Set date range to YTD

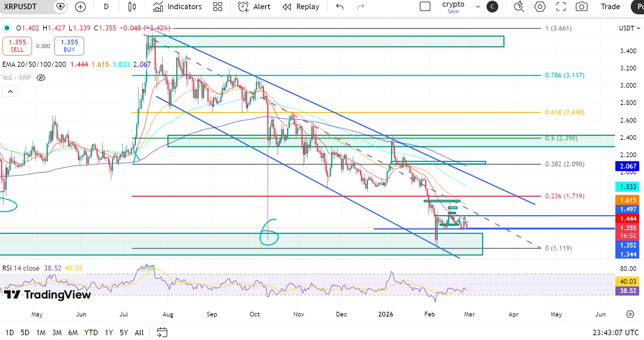click(x=91, y=333)
